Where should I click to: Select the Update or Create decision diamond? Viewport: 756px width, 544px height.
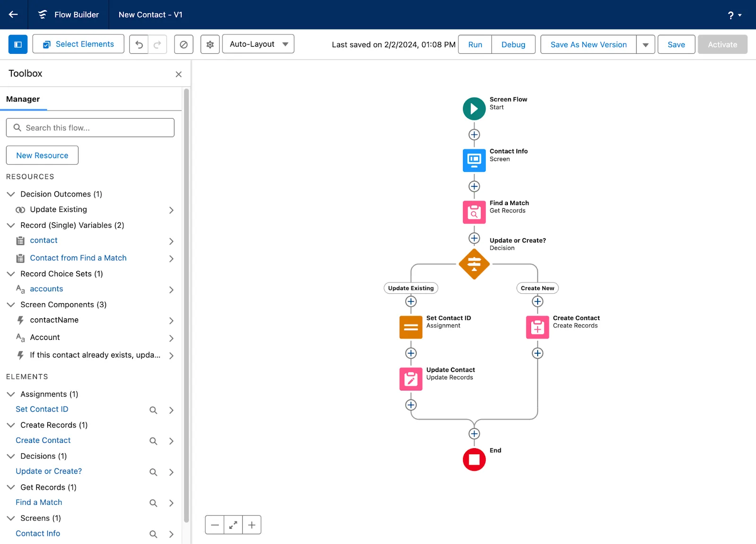474,264
